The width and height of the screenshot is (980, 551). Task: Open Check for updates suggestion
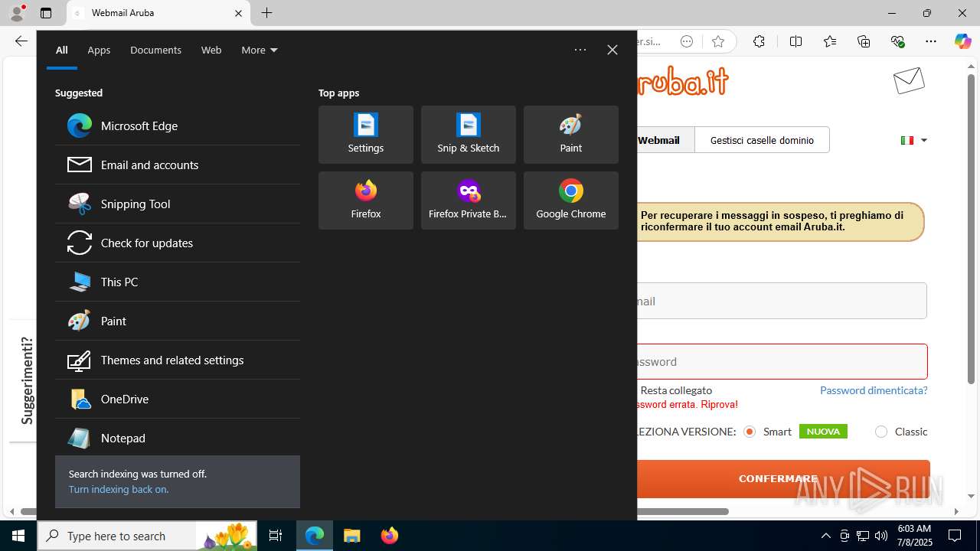point(177,243)
